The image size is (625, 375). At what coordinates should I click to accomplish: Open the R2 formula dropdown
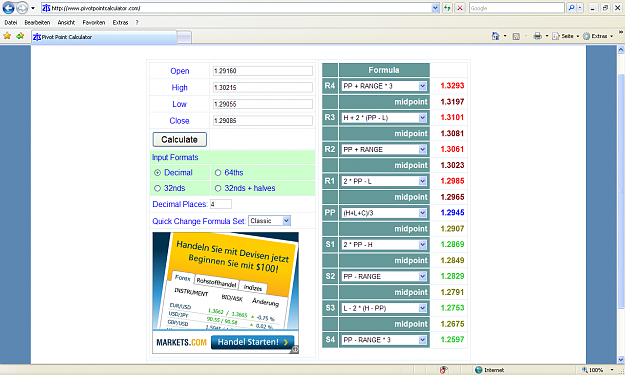pyautogui.click(x=384, y=149)
